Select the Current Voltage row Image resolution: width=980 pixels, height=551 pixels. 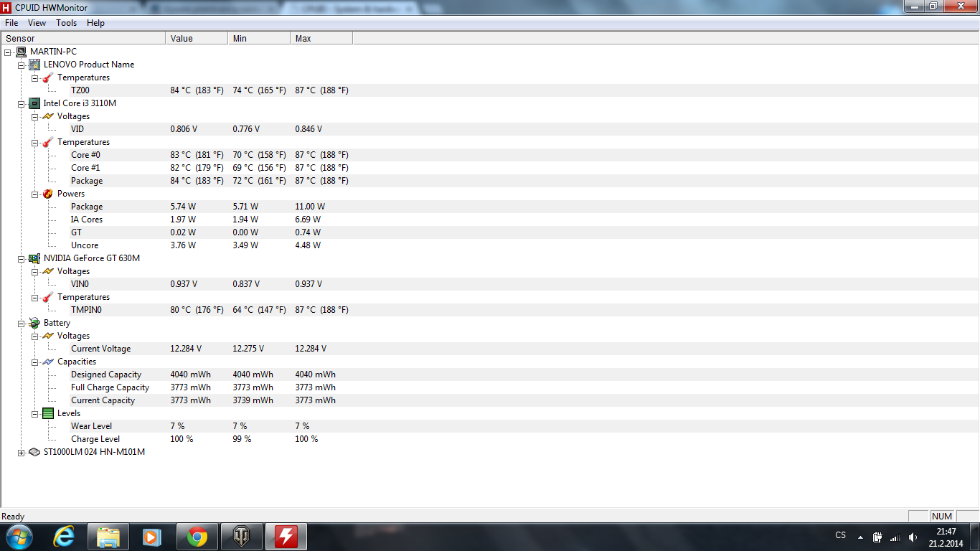[x=490, y=349]
